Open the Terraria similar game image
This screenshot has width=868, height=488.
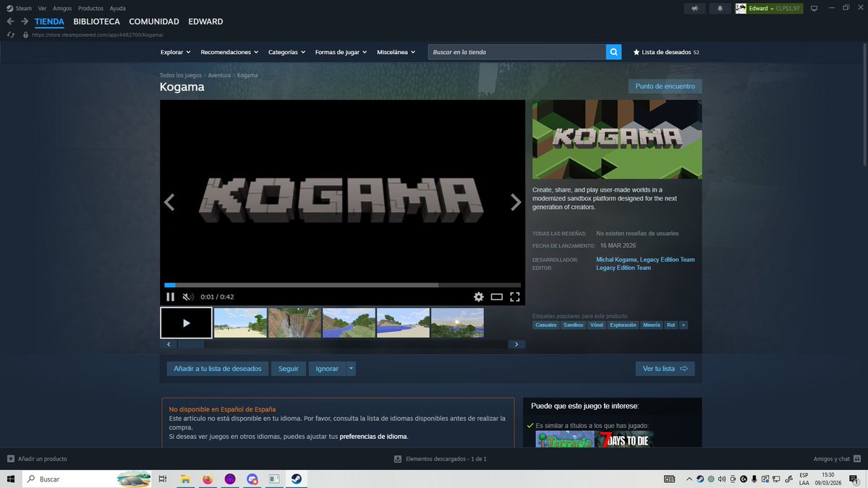pyautogui.click(x=564, y=439)
